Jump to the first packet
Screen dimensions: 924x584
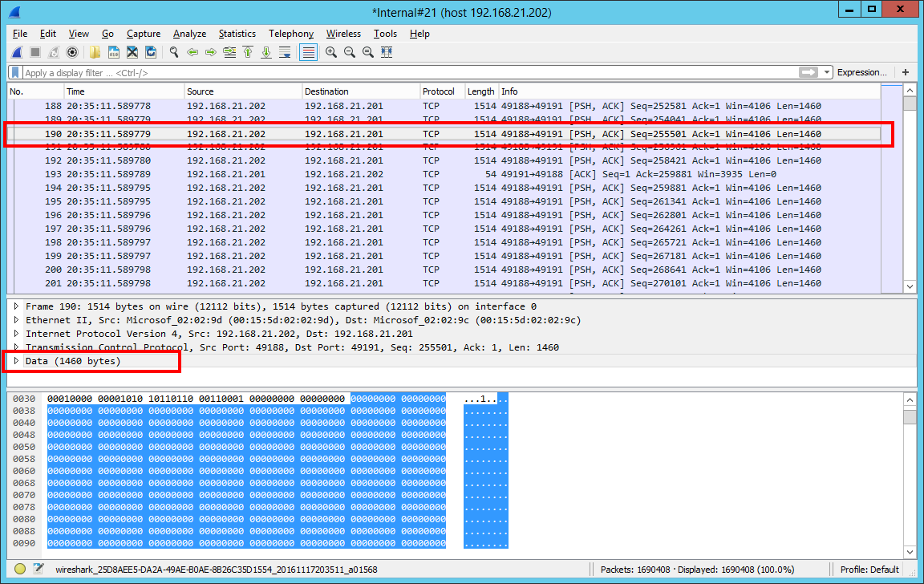pos(248,52)
